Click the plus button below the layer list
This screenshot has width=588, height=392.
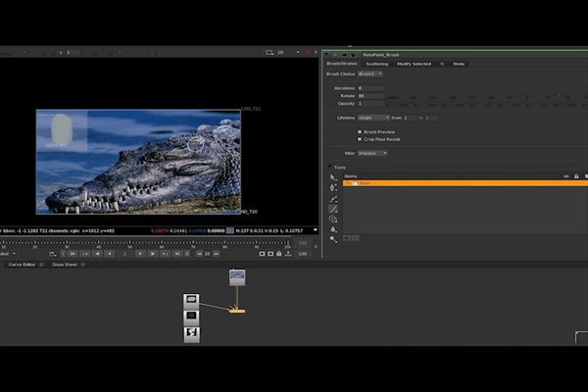click(346, 237)
